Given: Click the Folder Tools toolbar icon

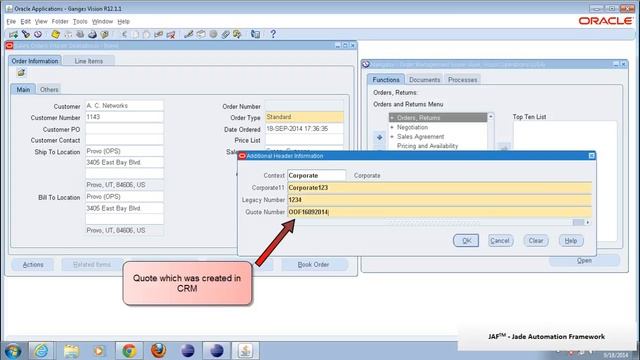Looking at the screenshot, I should click(237, 34).
